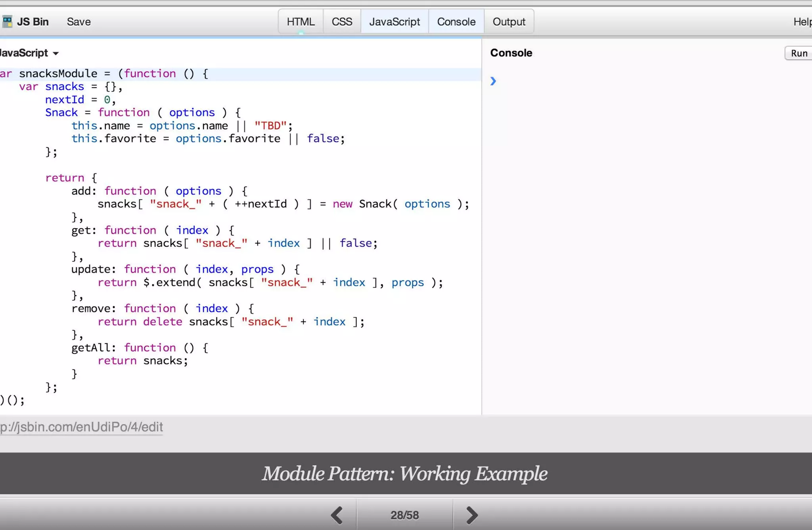Toggle the HTML panel tab
This screenshot has height=530, width=812.
tap(301, 21)
